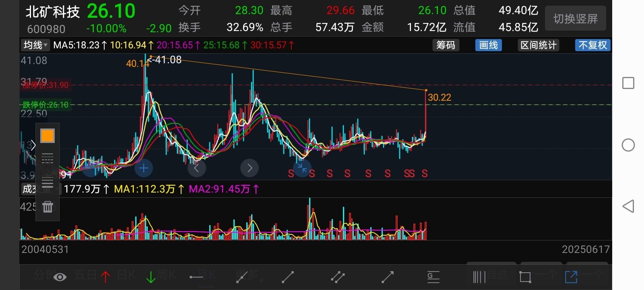
Task: Tap the circular shrink-arrows button
Action: coord(302,168)
